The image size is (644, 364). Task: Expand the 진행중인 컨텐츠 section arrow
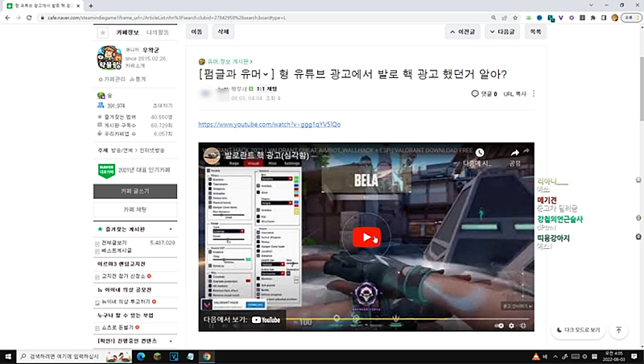click(171, 341)
